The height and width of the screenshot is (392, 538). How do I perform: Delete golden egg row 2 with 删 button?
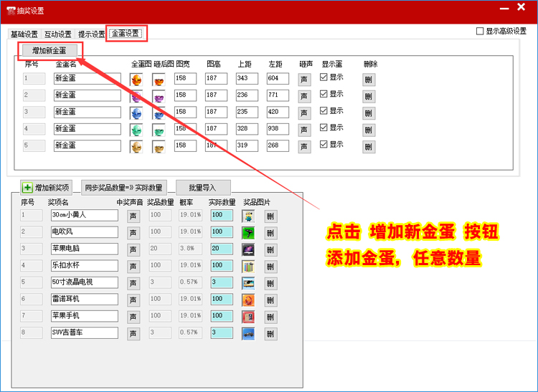(x=369, y=96)
